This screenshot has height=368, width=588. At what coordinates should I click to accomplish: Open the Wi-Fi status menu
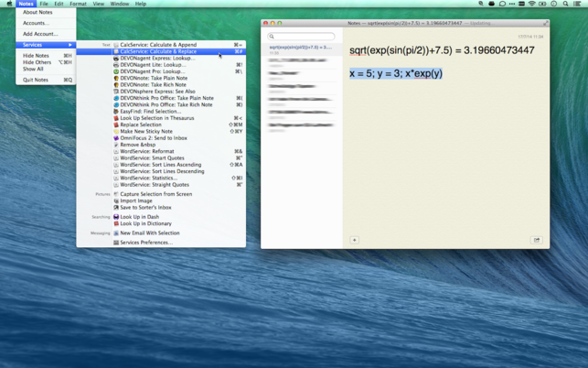click(531, 4)
